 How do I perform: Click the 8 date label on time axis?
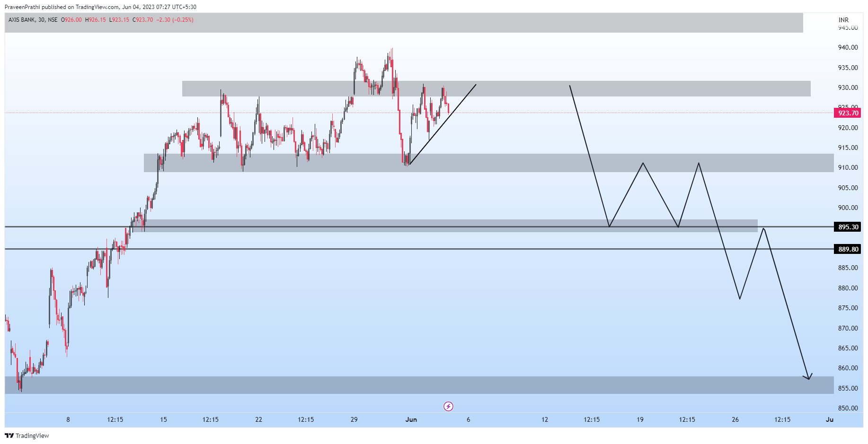click(68, 419)
